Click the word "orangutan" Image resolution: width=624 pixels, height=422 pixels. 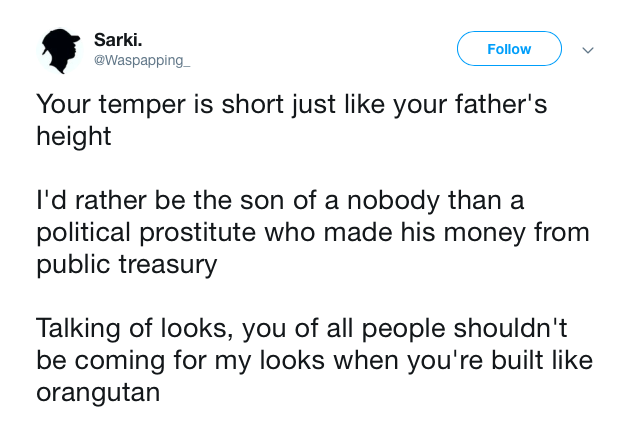(98, 394)
